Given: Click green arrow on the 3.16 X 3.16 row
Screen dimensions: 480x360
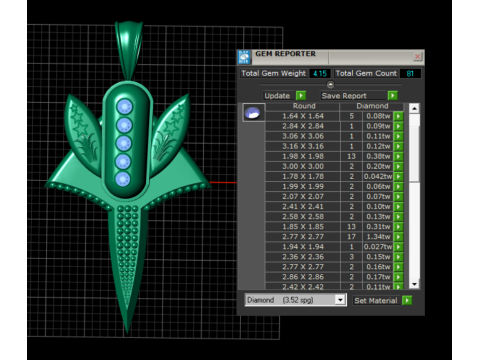Looking at the screenshot, I should point(398,146).
